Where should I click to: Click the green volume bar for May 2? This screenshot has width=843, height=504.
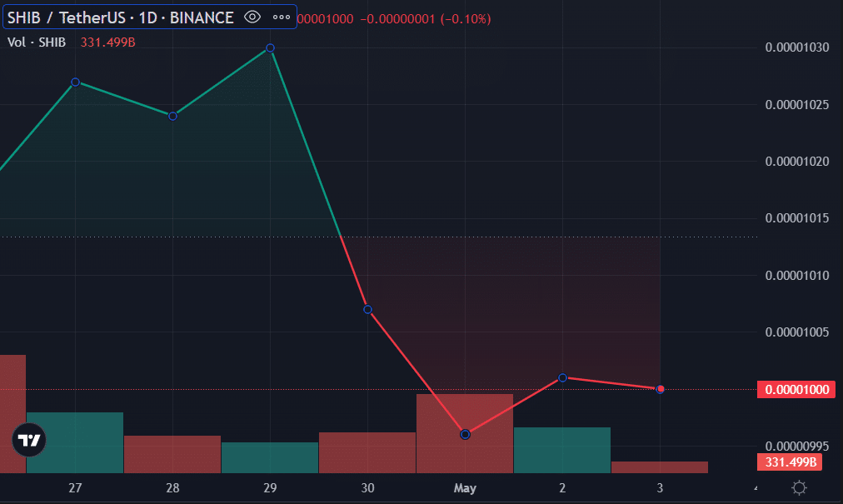point(562,450)
